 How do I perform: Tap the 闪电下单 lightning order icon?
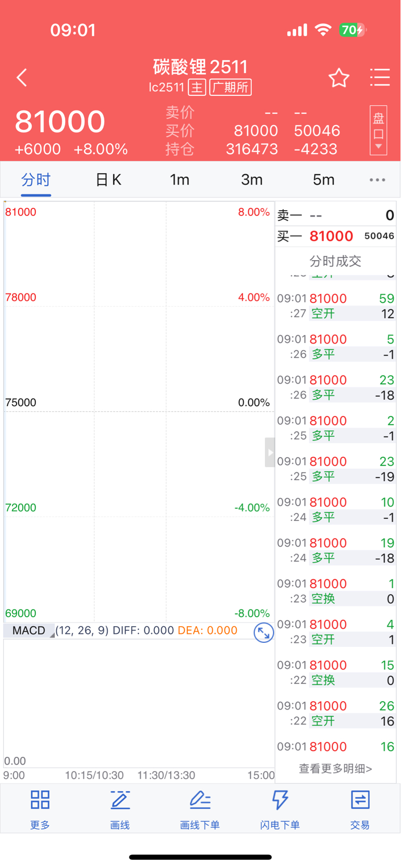[x=280, y=800]
